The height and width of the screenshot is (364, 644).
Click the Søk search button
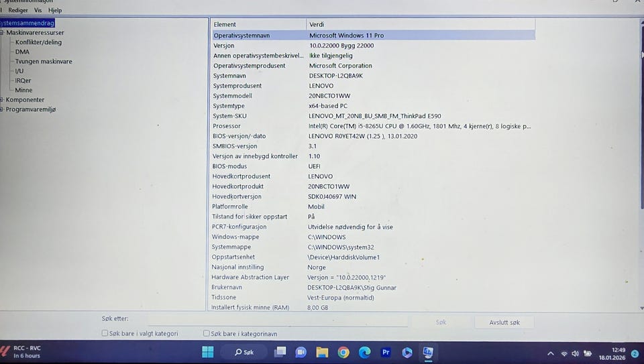click(x=441, y=322)
